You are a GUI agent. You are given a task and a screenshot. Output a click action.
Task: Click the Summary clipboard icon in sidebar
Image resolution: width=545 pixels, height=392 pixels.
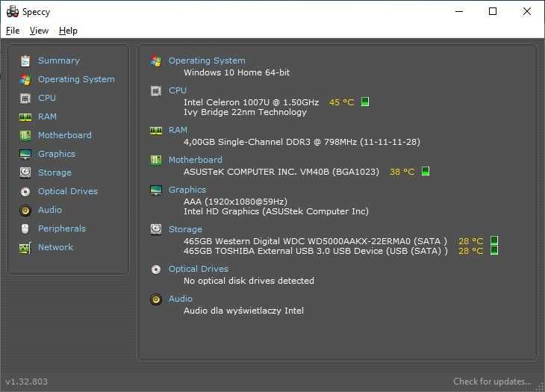pyautogui.click(x=25, y=60)
